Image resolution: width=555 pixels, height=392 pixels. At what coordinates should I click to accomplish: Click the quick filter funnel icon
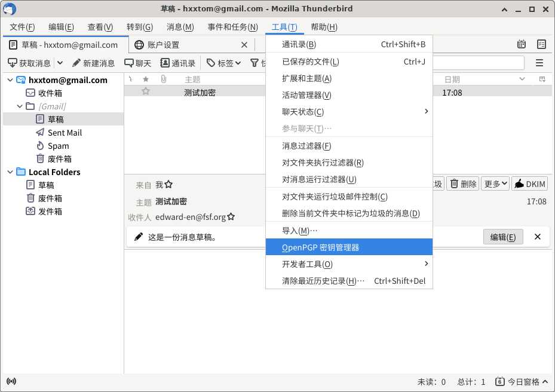pos(254,63)
